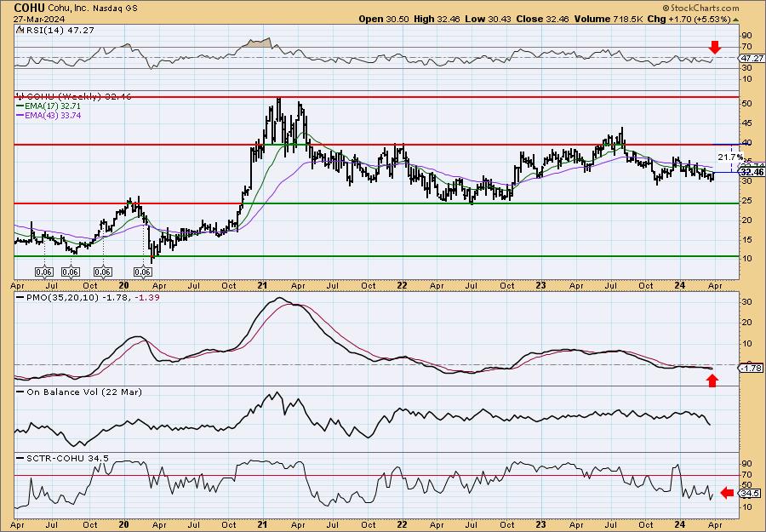
Task: Click the 50 label on SCTR axis
Action: point(747,485)
